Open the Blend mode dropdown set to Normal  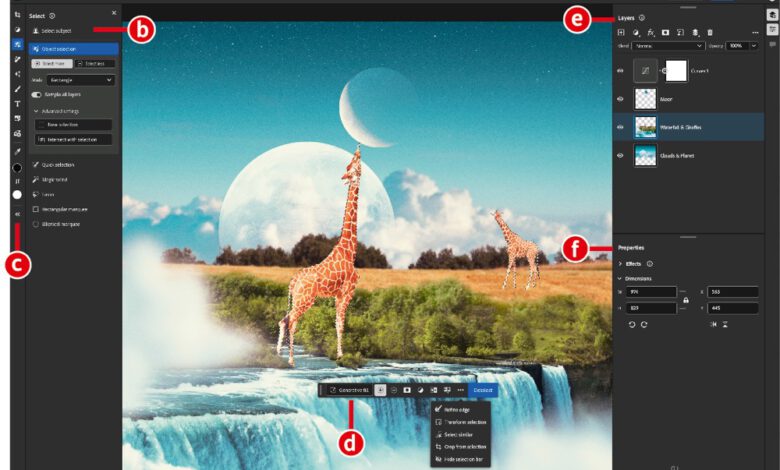click(669, 46)
